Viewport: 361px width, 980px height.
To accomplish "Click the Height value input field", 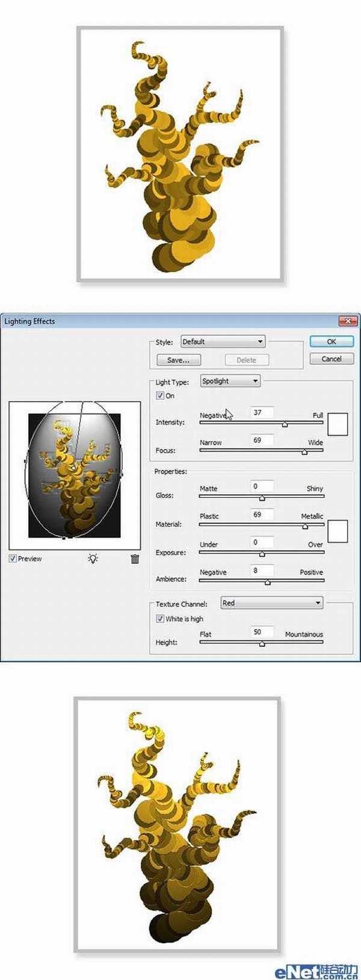I will [x=262, y=632].
